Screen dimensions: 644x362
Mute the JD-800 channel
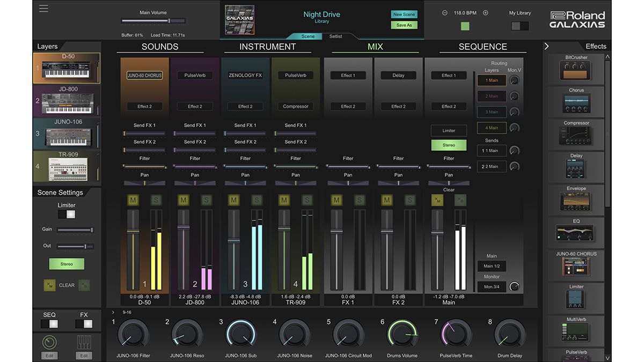coord(184,200)
